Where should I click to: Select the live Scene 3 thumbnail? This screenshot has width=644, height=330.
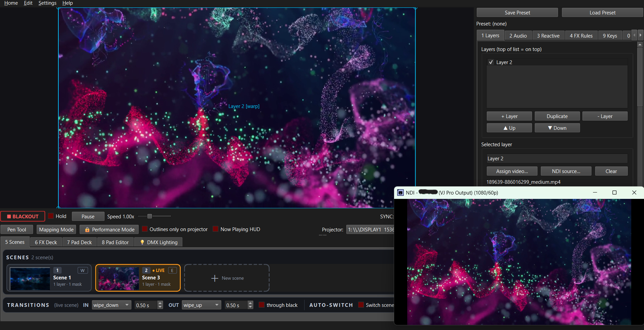pos(119,278)
